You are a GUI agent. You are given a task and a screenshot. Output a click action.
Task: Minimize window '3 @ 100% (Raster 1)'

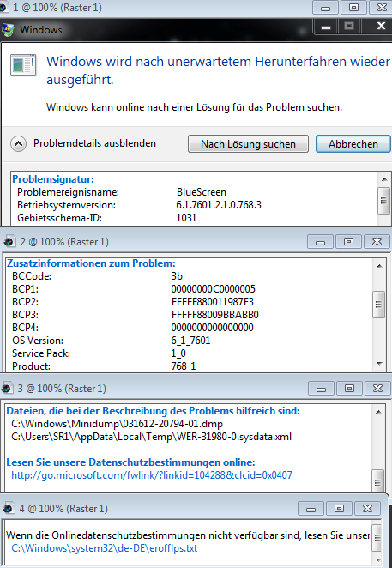[321, 389]
